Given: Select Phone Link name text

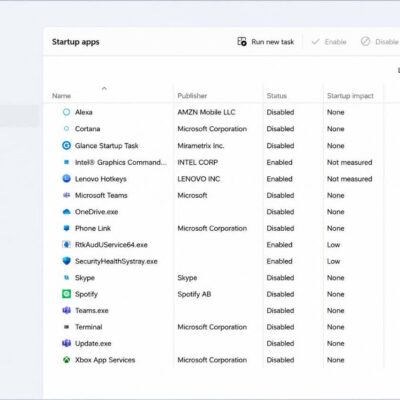Looking at the screenshot, I should pos(93,228).
